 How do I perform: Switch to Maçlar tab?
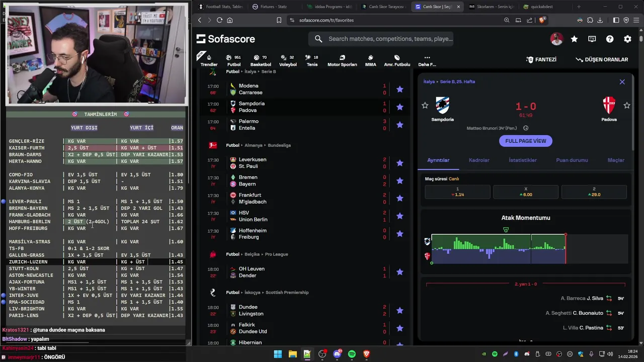tap(616, 160)
